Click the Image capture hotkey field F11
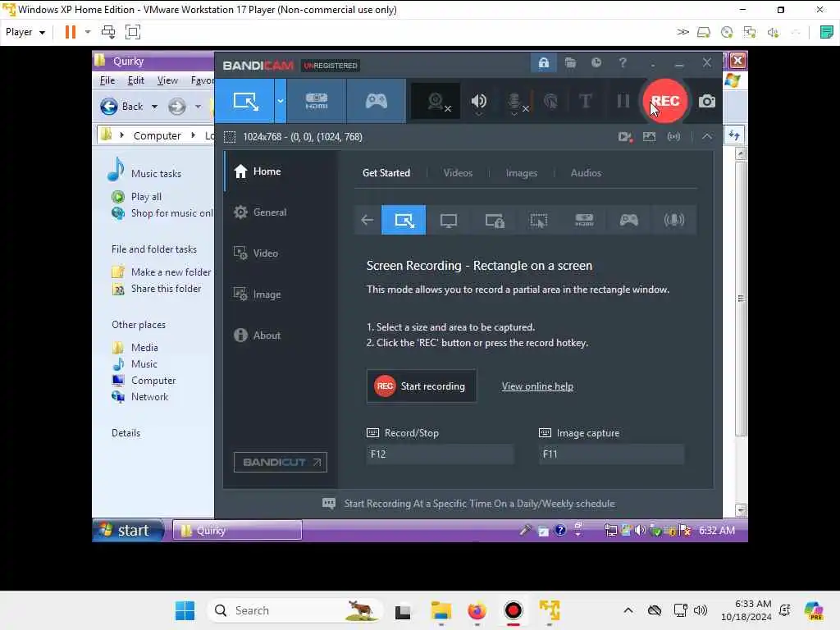This screenshot has height=630, width=840. (611, 454)
